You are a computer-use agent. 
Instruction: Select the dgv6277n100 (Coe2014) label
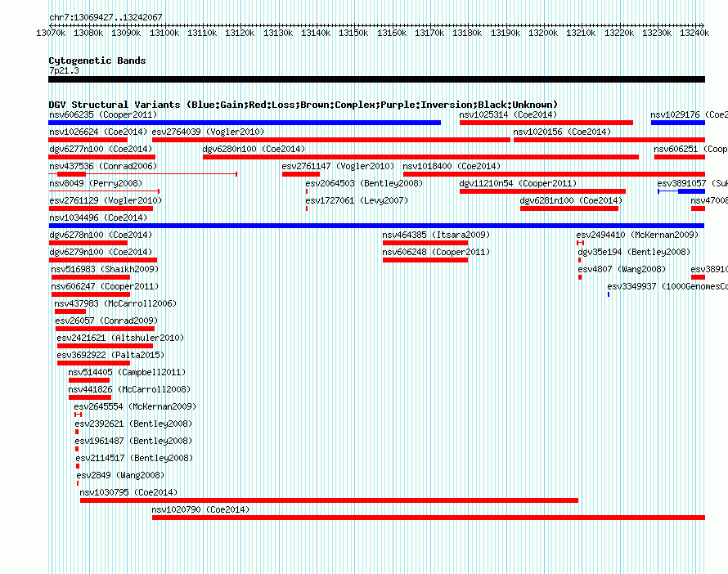(101, 149)
